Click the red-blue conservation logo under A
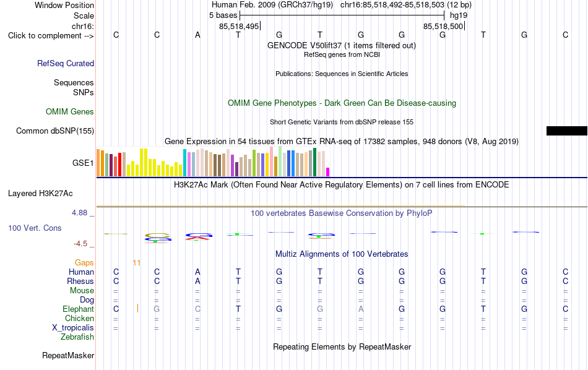This screenshot has width=588, height=370. 199,236
